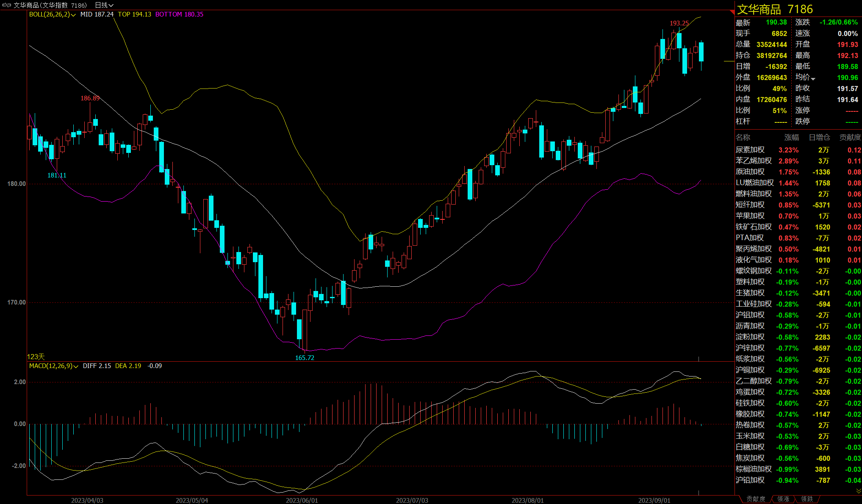Viewport: 862px width, 504px height.
Task: Click the 2023/09/01 date on time axis
Action: point(654,500)
